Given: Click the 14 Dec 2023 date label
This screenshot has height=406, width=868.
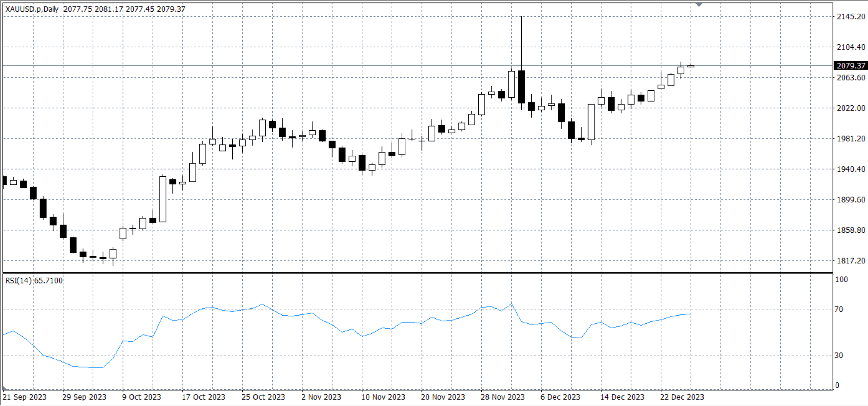Looking at the screenshot, I should point(622,397).
